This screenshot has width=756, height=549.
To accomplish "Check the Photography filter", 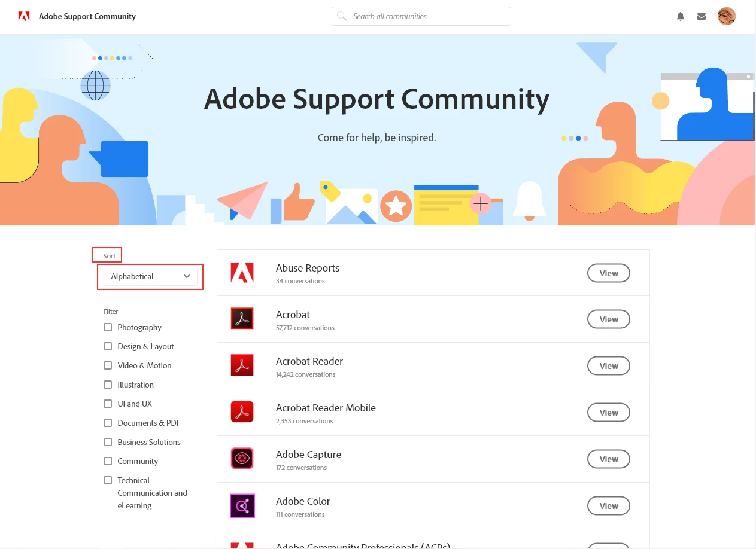I will pyautogui.click(x=108, y=327).
